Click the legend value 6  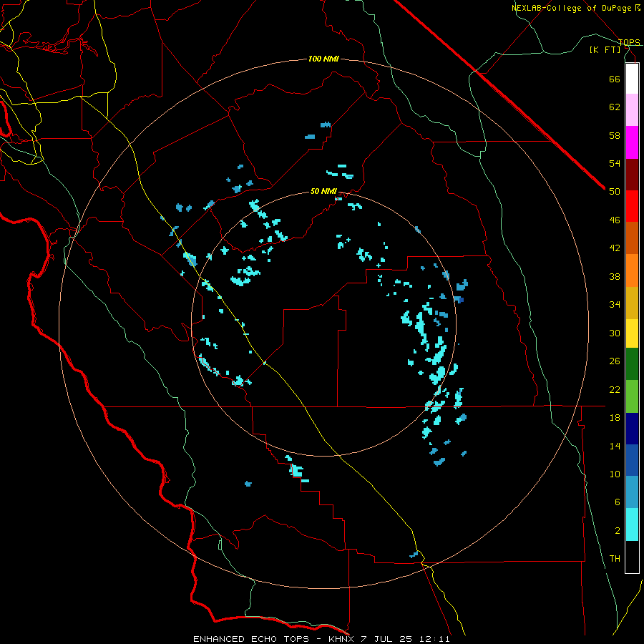click(x=618, y=502)
